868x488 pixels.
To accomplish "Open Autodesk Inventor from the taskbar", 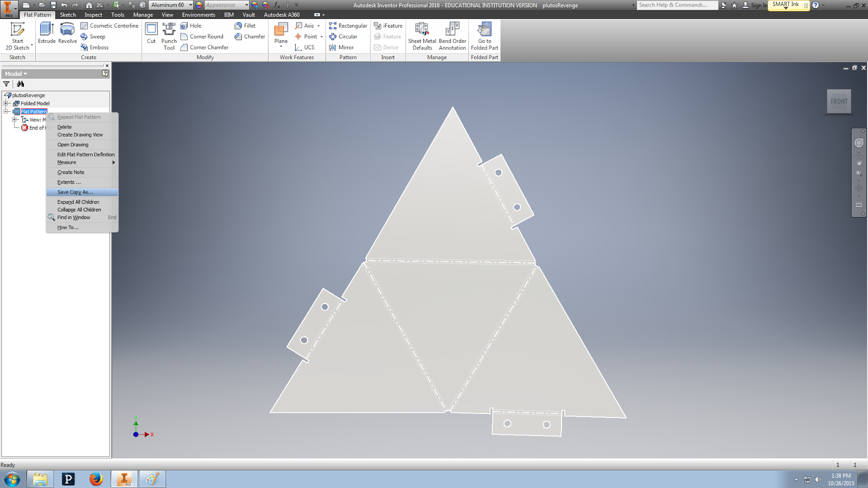I will click(125, 479).
